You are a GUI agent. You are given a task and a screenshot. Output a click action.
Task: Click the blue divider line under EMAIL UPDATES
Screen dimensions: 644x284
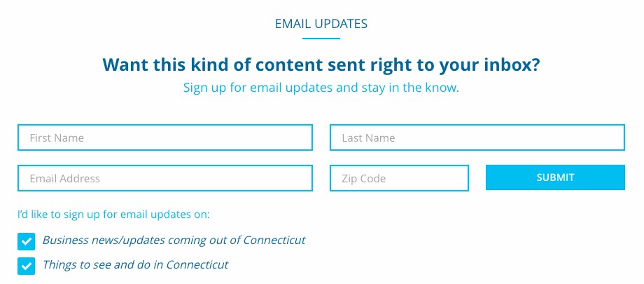[x=321, y=39]
